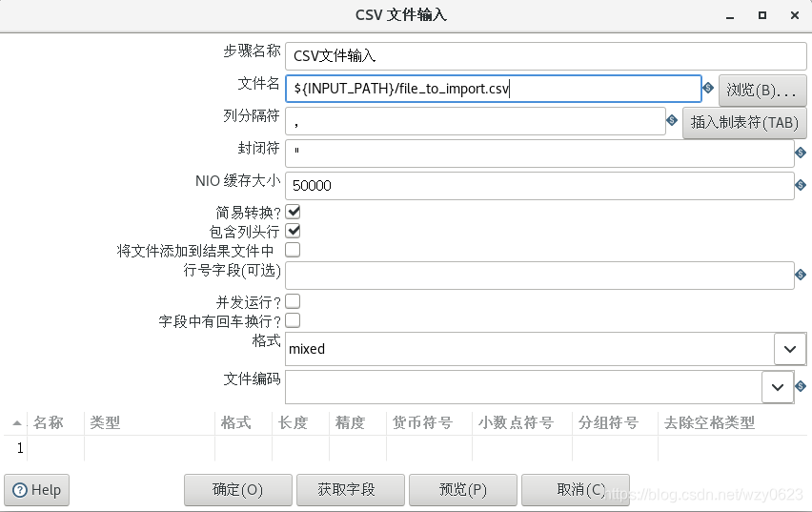Click variable icon next to 文件编码 field

coord(801,385)
